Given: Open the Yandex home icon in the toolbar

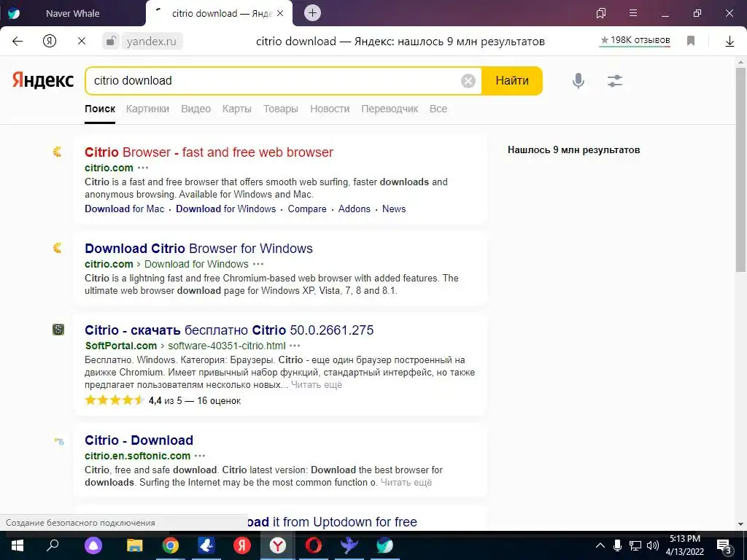Looking at the screenshot, I should 50,41.
